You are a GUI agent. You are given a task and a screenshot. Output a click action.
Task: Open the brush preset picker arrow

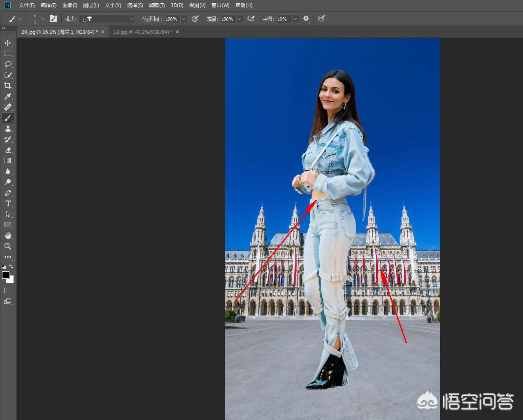43,19
